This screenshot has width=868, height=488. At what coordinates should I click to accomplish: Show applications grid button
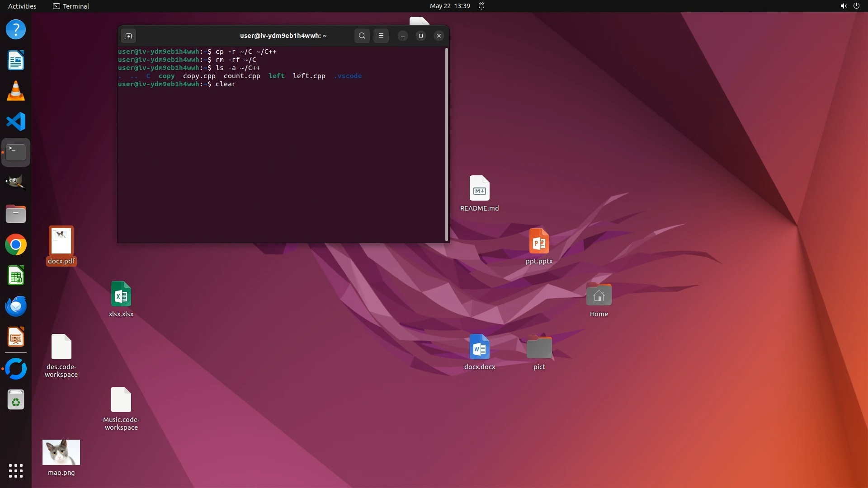point(16,471)
